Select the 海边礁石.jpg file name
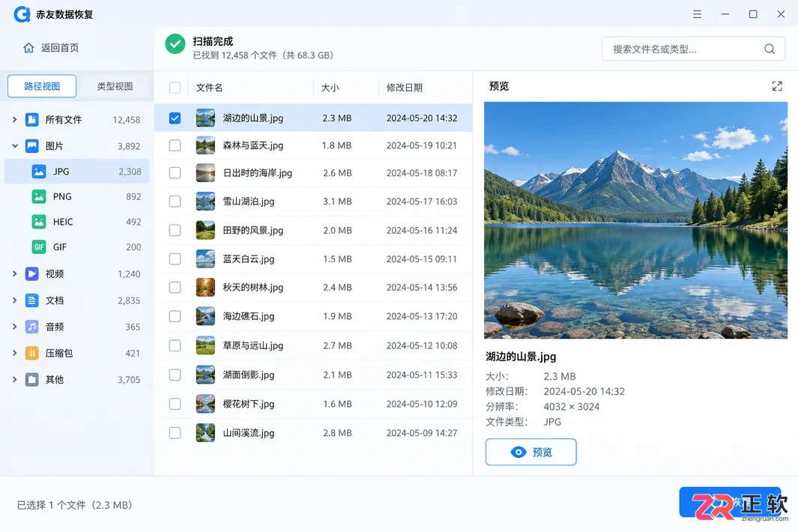This screenshot has width=798, height=532. tap(248, 317)
